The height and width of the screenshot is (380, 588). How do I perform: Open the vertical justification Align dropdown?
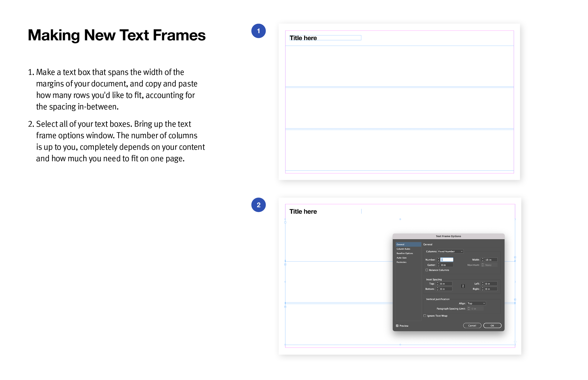click(x=476, y=303)
